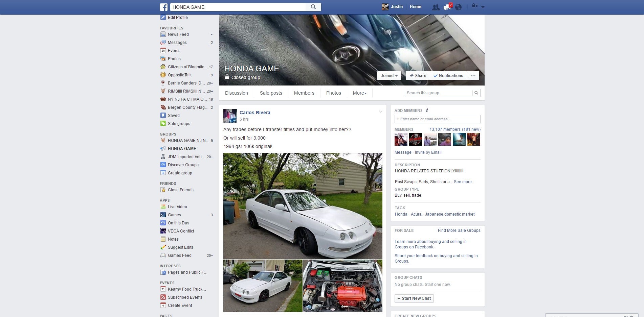Open JDM Imported Vehicles group
The height and width of the screenshot is (317, 644).
187,157
